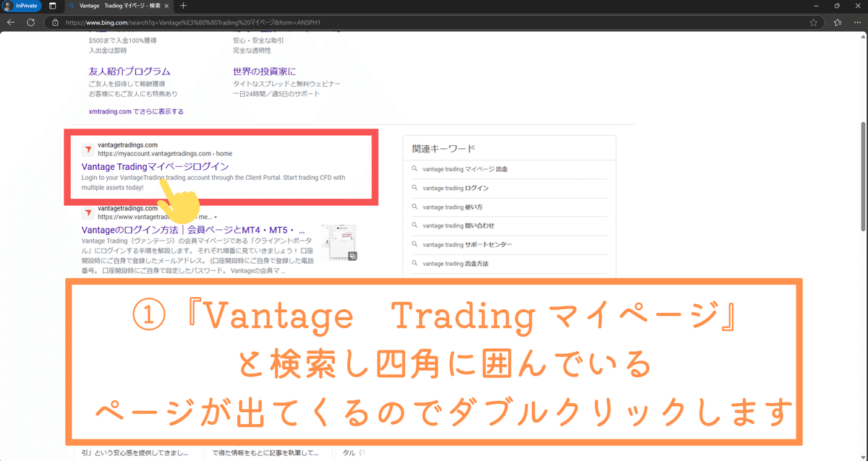This screenshot has height=461, width=868.
Task: Open 'Vantage Tradingマイページログイン' result
Action: click(x=156, y=166)
